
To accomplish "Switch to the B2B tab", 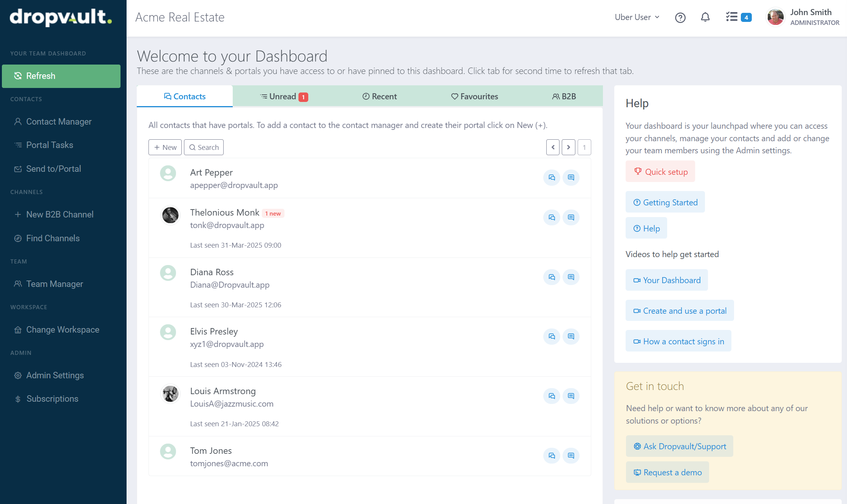I will (x=564, y=97).
